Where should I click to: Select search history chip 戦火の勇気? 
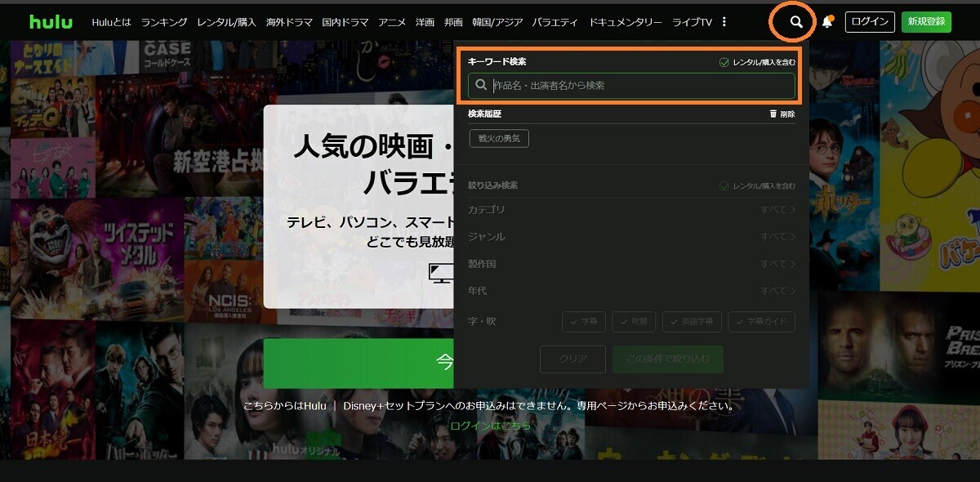click(x=499, y=139)
